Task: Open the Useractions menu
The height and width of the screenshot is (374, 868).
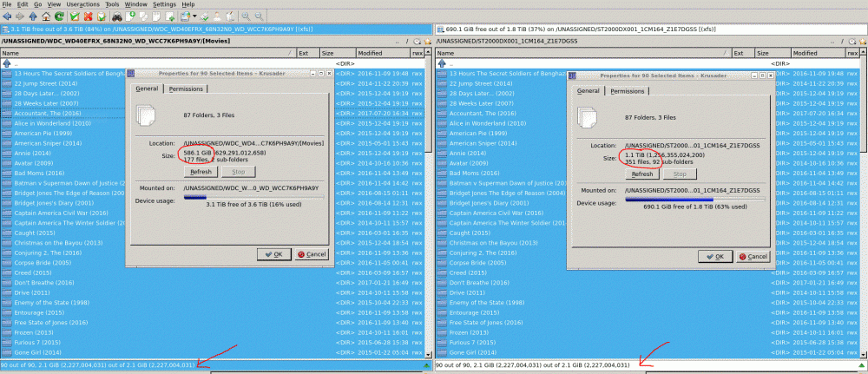Action: point(82,3)
